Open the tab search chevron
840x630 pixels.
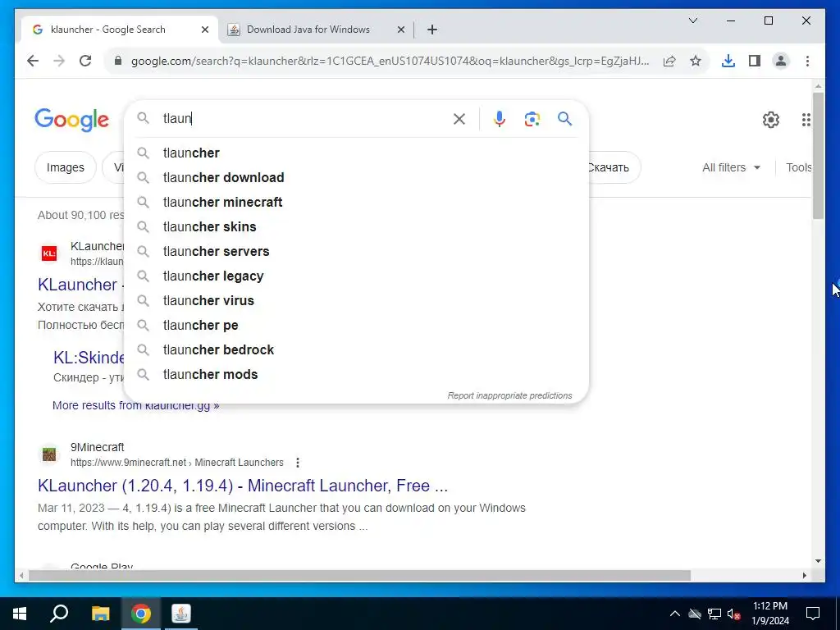[x=692, y=21]
